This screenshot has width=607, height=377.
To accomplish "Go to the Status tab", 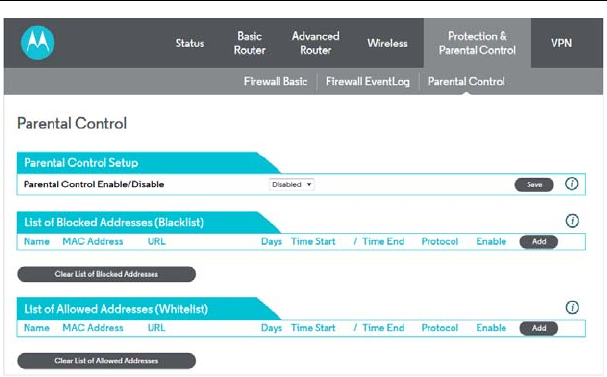I will (190, 43).
